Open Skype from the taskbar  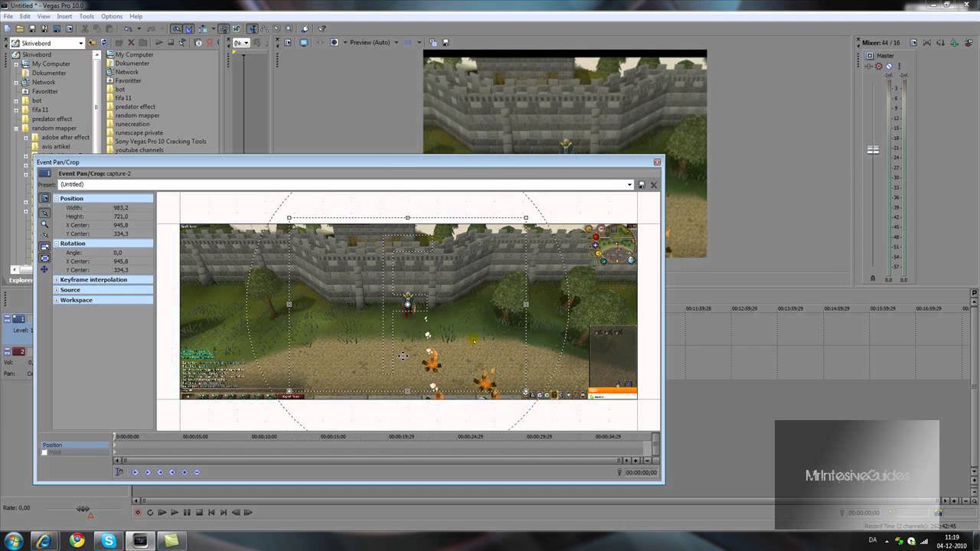(109, 540)
